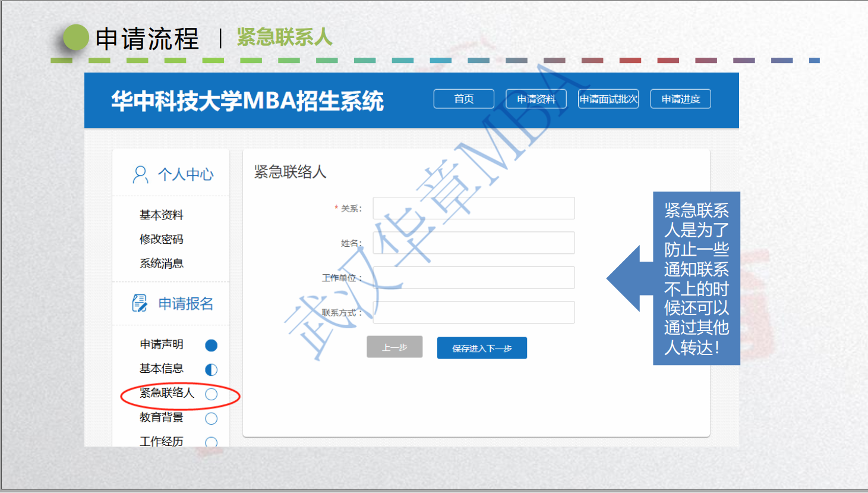868x493 pixels.
Task: Open the 申请面试批次 navigation button
Action: coord(608,99)
